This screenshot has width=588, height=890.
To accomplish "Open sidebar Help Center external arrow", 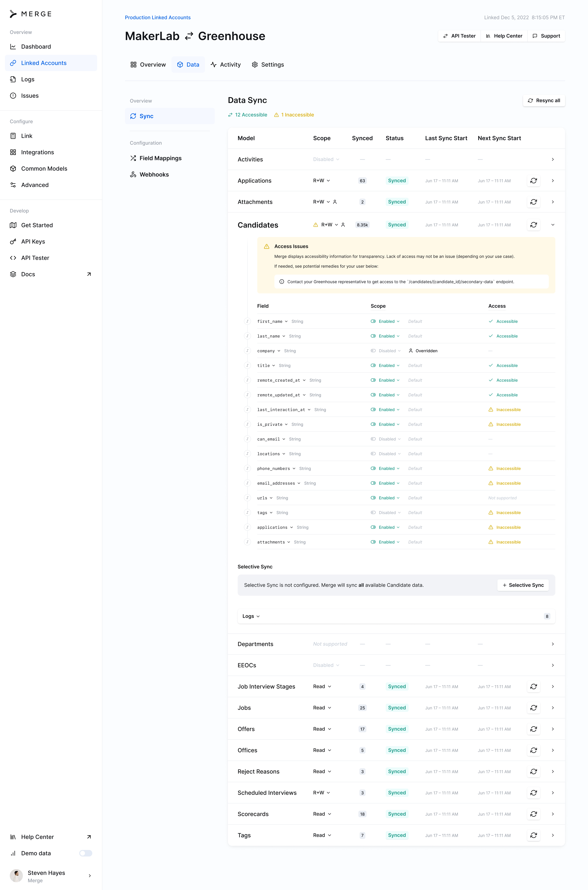I will pyautogui.click(x=89, y=837).
